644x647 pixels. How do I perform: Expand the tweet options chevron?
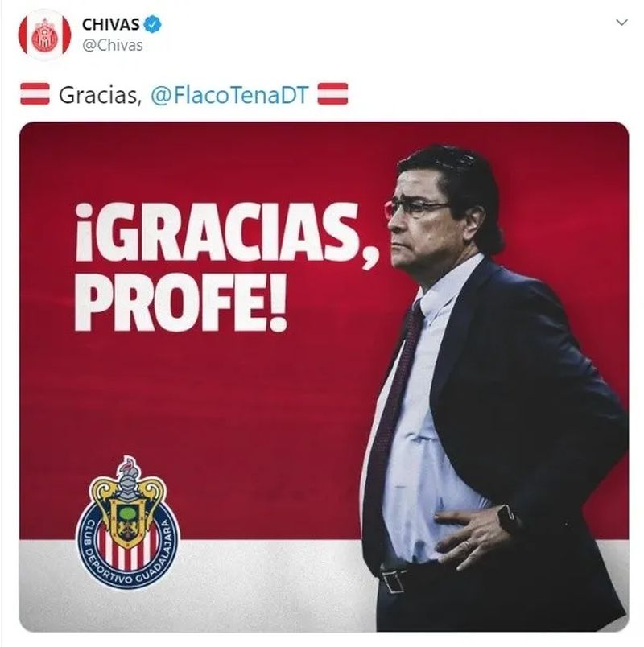click(x=621, y=23)
